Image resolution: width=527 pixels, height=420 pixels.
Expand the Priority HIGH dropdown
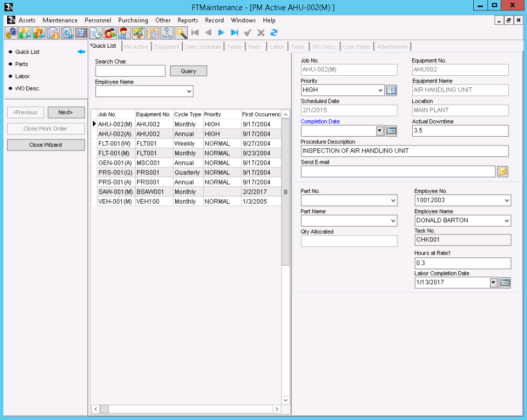pos(380,90)
